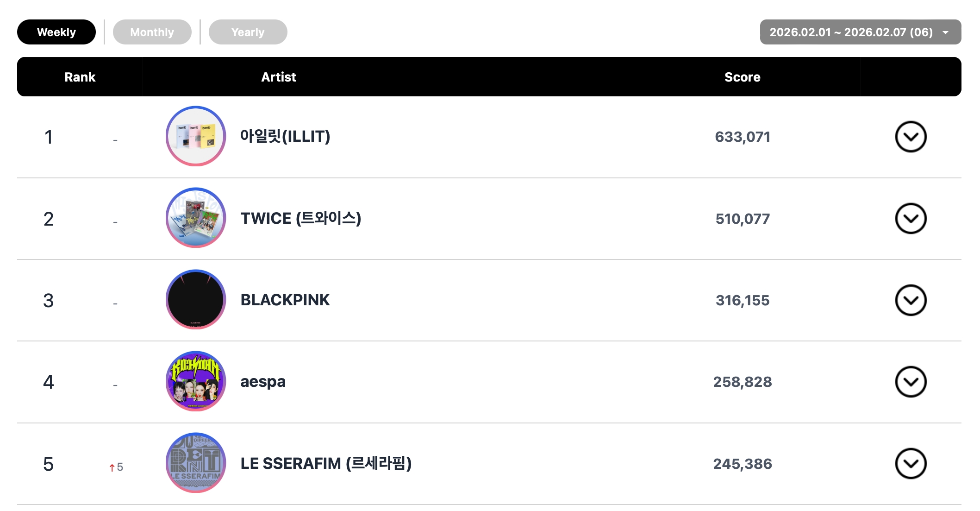Open the LE SSERAFIM (르세라핌) artist link
980x511 pixels.
pyautogui.click(x=326, y=463)
